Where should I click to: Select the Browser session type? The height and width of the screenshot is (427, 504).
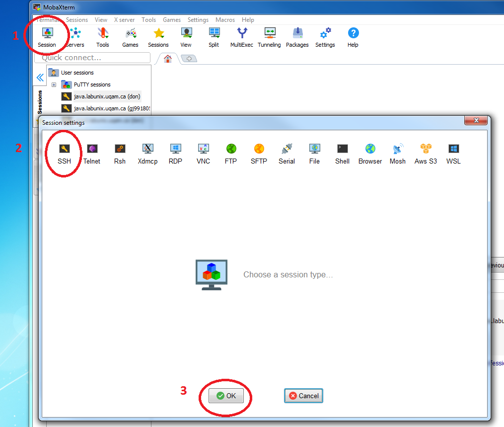click(x=370, y=154)
